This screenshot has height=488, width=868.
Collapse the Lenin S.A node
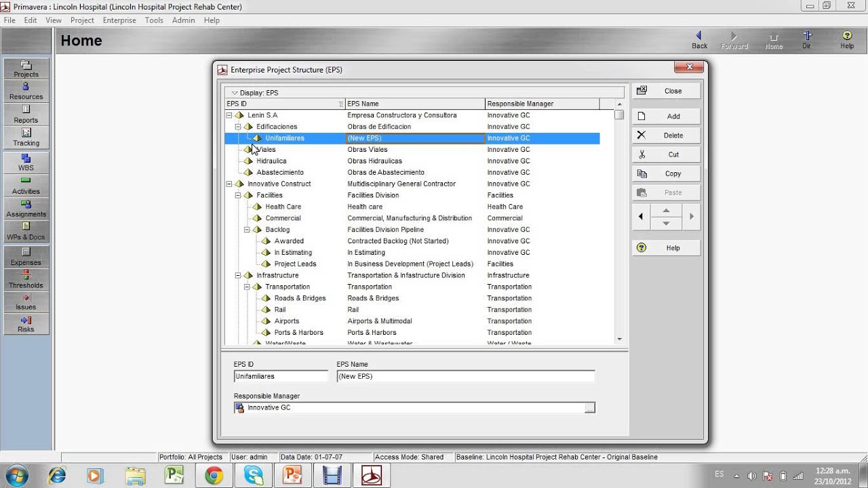[229, 115]
